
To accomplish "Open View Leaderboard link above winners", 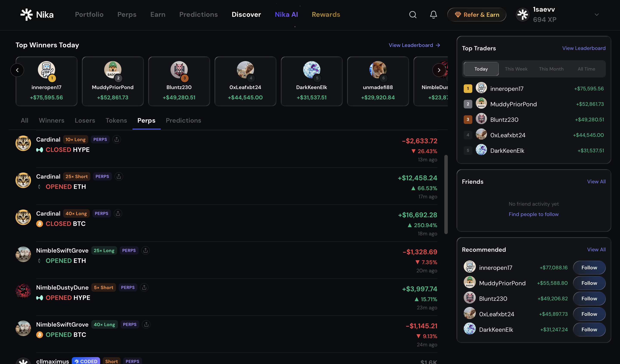I will (414, 45).
